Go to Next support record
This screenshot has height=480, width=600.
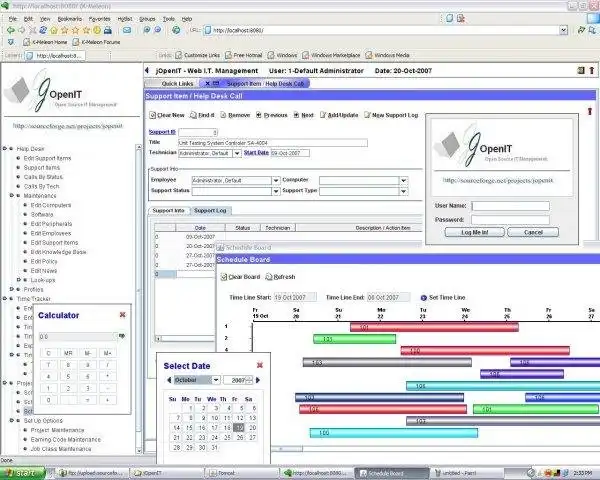tap(303, 115)
